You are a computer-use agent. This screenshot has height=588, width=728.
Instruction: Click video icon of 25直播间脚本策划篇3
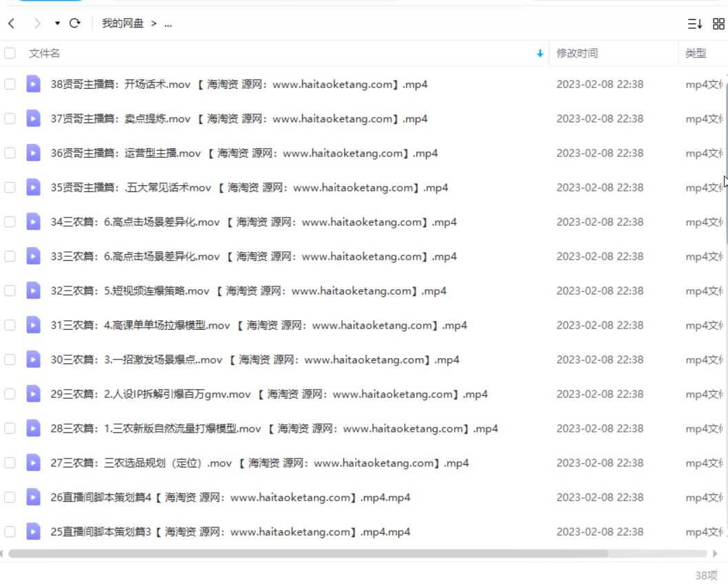pyautogui.click(x=33, y=532)
